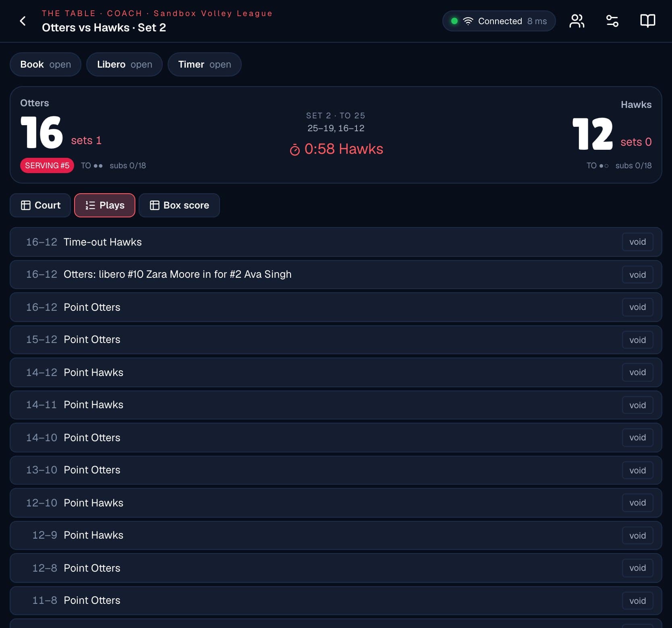Click the Hawks score 12
This screenshot has height=628, width=672.
[x=593, y=134]
